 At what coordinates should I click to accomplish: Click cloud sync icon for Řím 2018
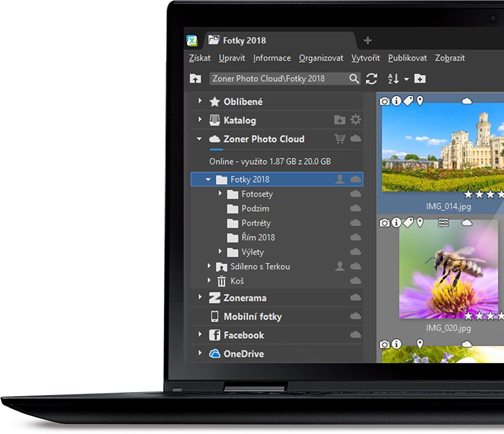click(356, 237)
